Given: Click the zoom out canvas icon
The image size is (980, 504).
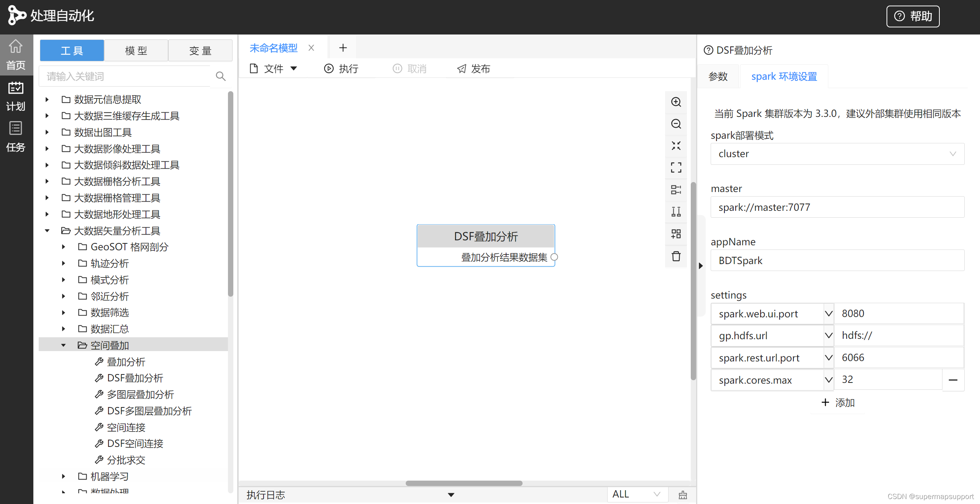Looking at the screenshot, I should (676, 124).
